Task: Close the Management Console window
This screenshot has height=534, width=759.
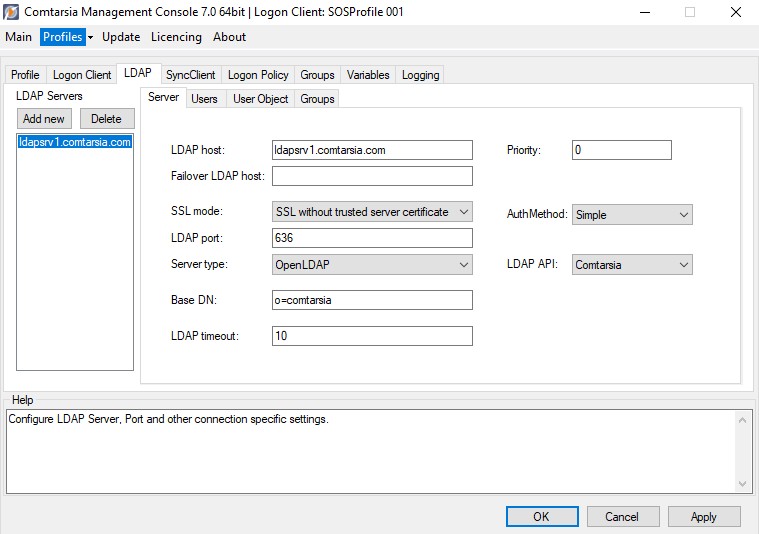Action: click(736, 12)
